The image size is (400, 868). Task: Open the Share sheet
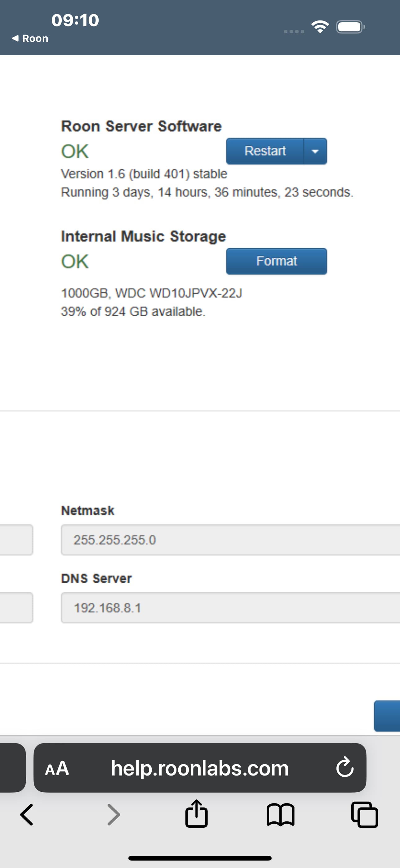coord(196,814)
